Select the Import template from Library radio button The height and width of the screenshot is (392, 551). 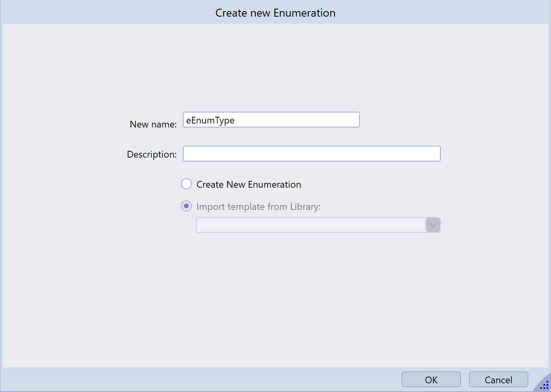(x=186, y=206)
